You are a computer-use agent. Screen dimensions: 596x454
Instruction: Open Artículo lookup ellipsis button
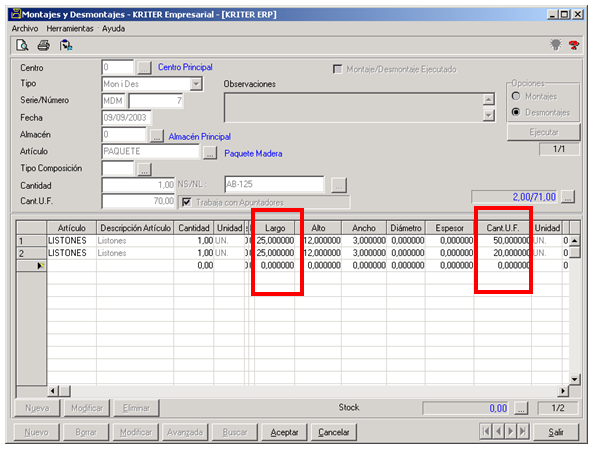click(x=209, y=153)
